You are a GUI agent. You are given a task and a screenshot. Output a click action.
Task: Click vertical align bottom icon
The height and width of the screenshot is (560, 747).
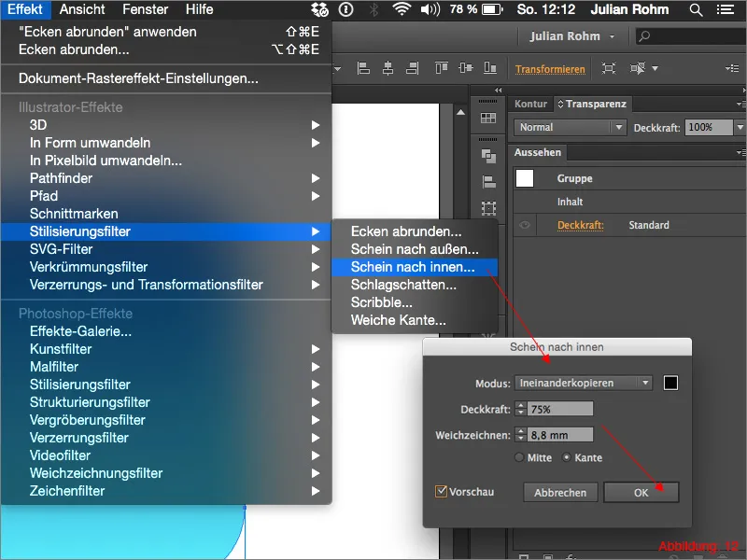click(x=490, y=68)
